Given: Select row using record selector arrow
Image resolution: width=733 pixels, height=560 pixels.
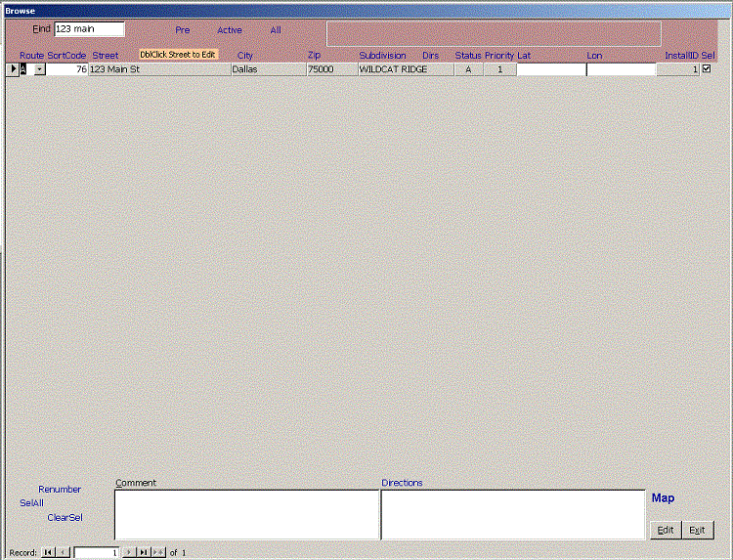Looking at the screenshot, I should 13,69.
